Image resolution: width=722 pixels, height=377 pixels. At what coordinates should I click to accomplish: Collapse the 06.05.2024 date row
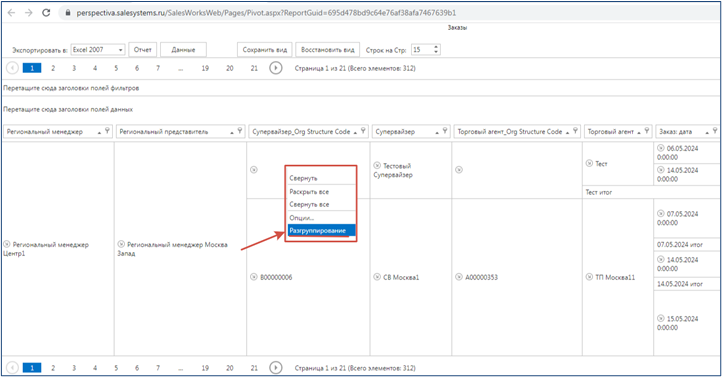pyautogui.click(x=661, y=148)
